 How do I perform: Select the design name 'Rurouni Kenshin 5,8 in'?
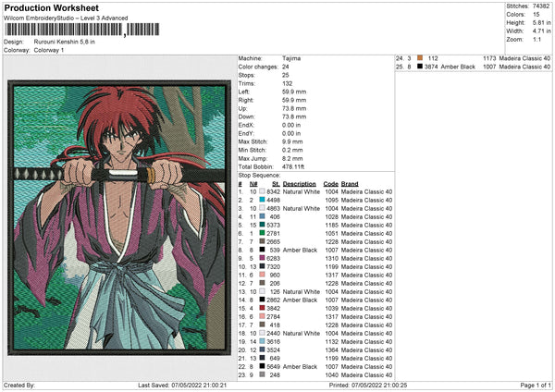(65, 42)
